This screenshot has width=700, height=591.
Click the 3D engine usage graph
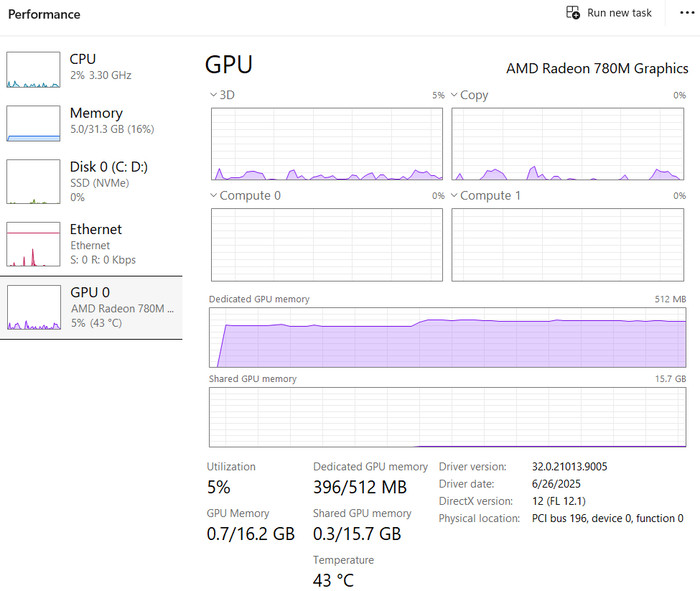(x=327, y=144)
